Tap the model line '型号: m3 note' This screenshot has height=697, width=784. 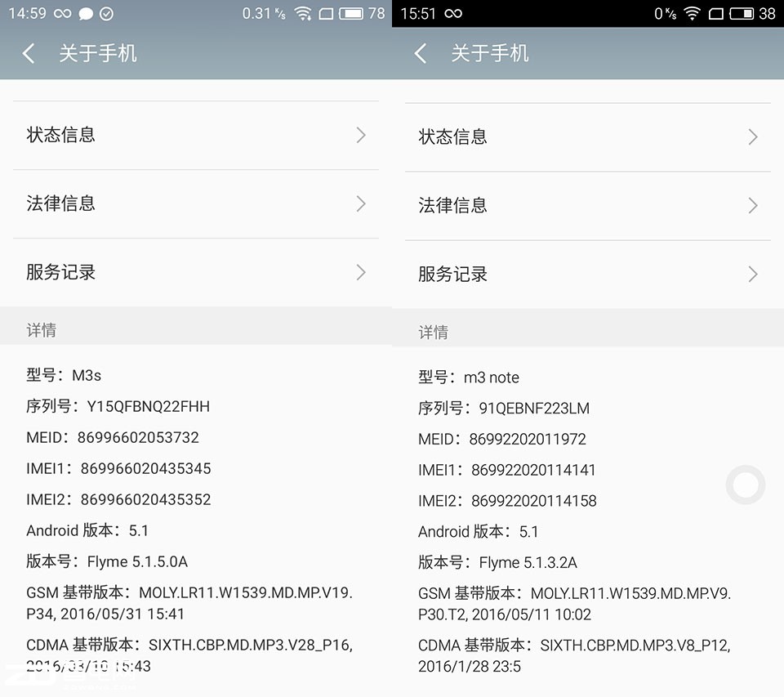(x=469, y=378)
